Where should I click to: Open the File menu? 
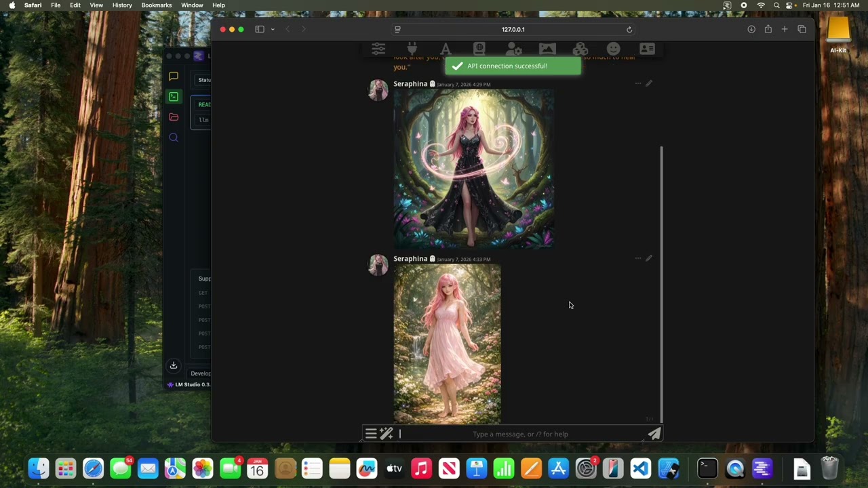click(x=56, y=5)
